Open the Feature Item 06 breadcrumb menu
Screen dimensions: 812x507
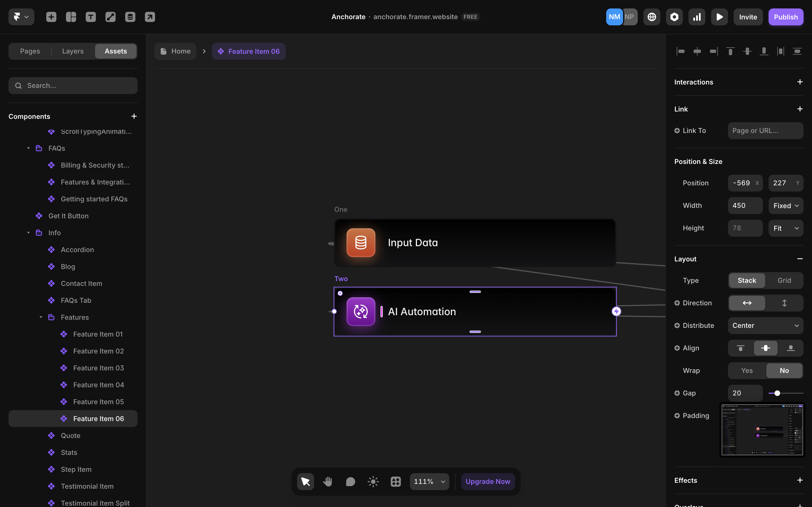(x=249, y=51)
